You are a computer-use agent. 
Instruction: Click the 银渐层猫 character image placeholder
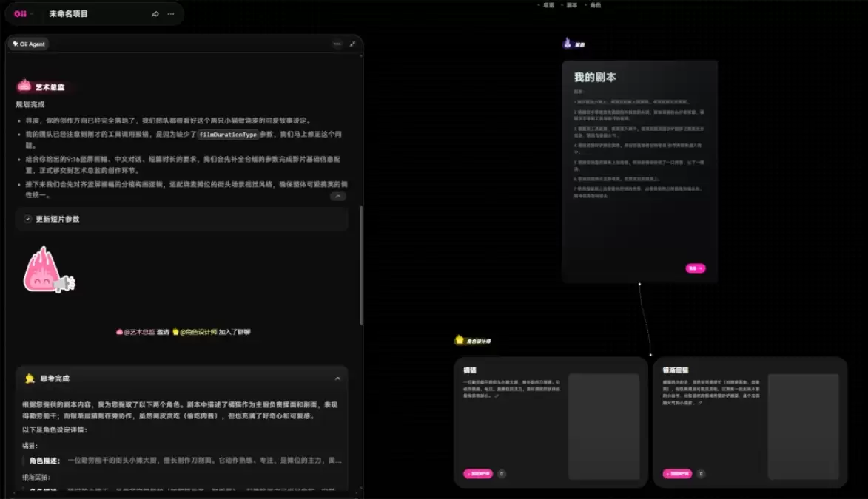click(x=803, y=427)
